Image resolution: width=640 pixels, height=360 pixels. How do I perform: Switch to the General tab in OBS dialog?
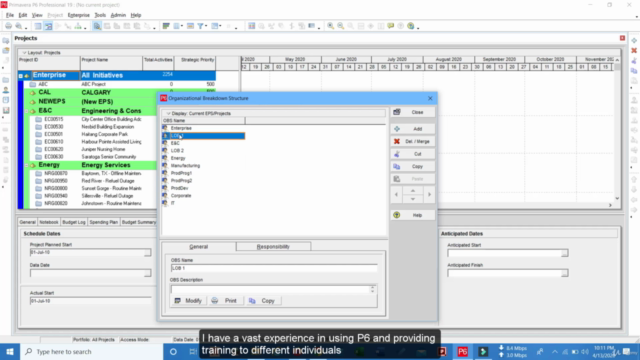tap(199, 247)
